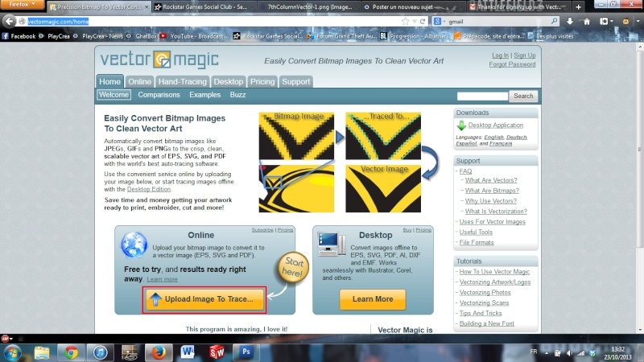Open Facebook bookmark in bookmarks bar
Image resolution: width=644 pixels, height=362 pixels.
pos(19,36)
